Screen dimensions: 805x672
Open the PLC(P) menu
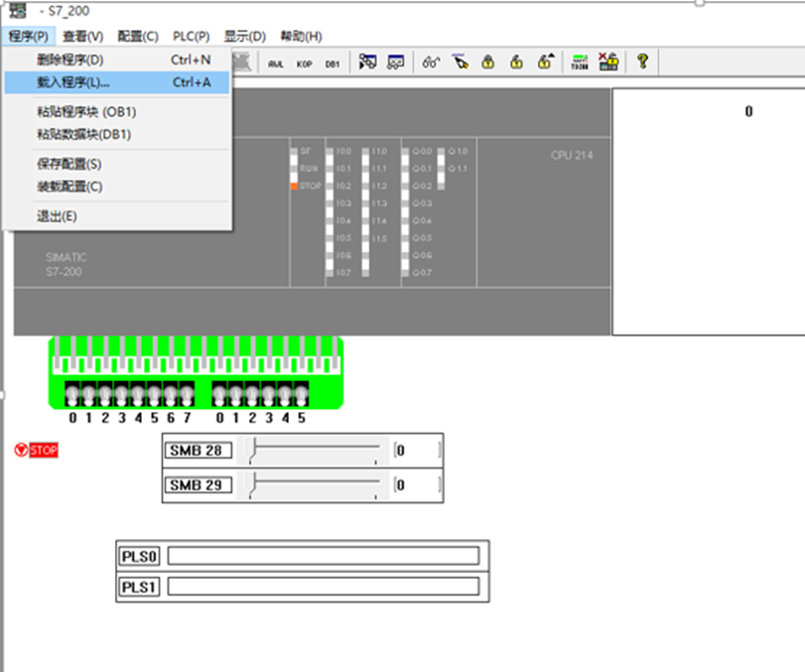point(191,37)
